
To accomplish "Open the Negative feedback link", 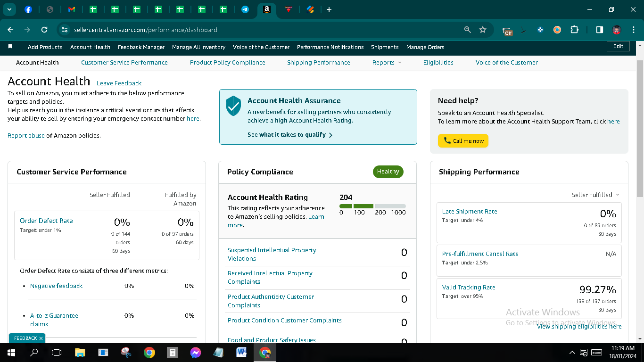I will point(56,286).
